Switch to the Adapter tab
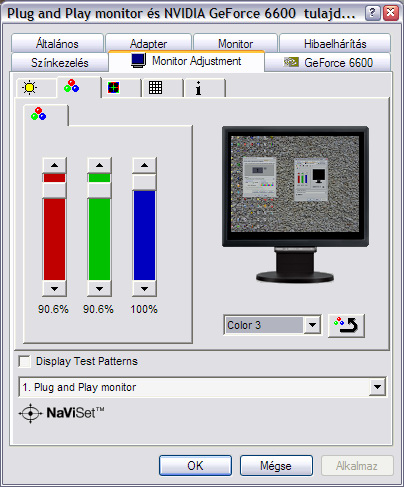This screenshot has width=404, height=487. [148, 43]
